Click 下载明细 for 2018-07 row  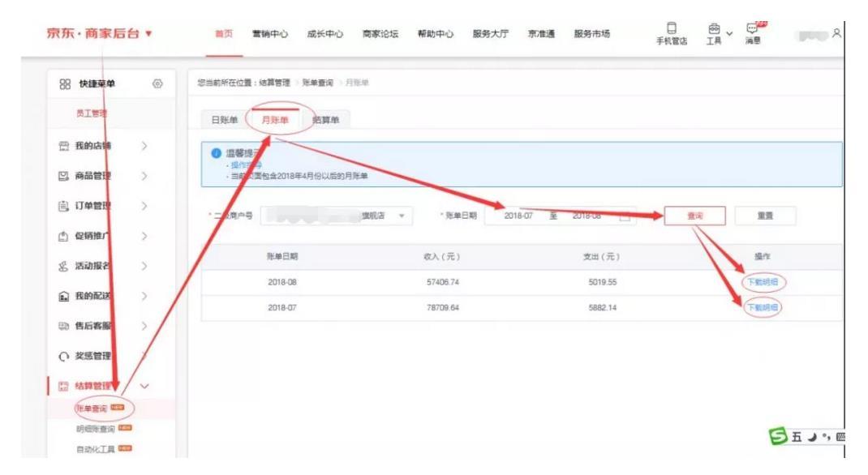pyautogui.click(x=763, y=307)
